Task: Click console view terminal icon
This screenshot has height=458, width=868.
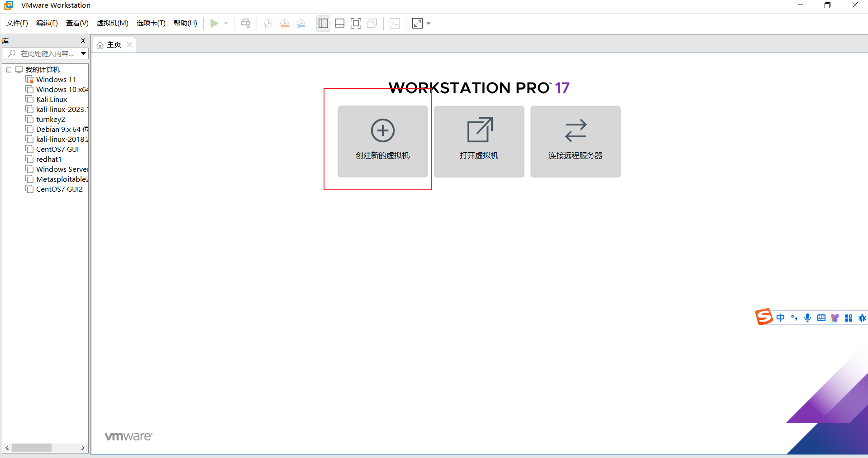Action: pyautogui.click(x=395, y=23)
